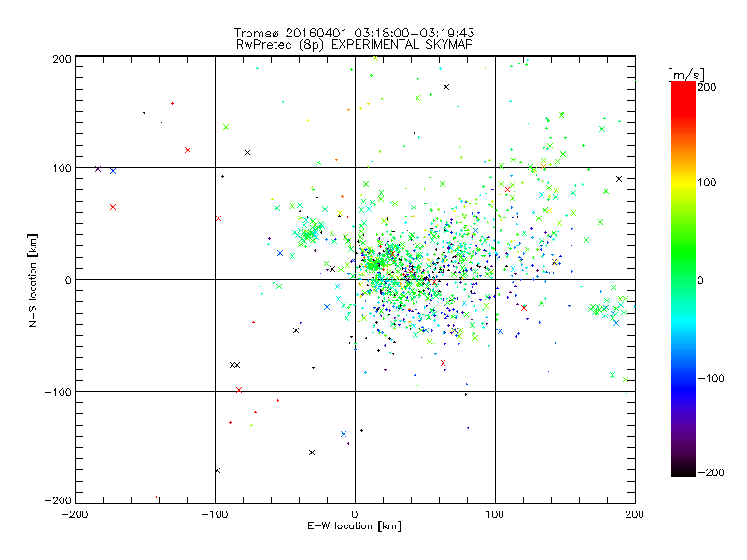Click the title line 'Tromsø 20160401 03:18:00-03:19:43'
The image size is (747, 560).
coord(355,33)
